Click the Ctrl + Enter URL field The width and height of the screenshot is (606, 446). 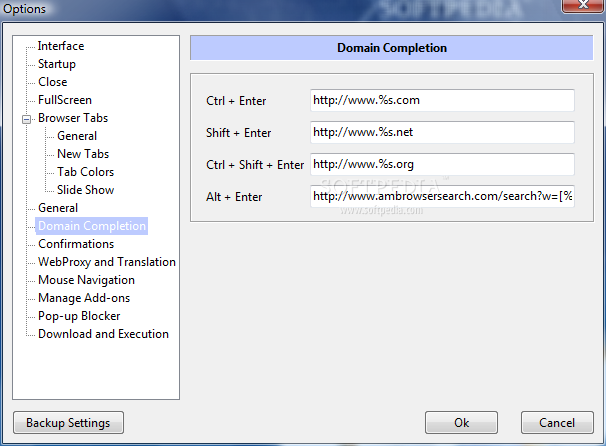pyautogui.click(x=442, y=100)
